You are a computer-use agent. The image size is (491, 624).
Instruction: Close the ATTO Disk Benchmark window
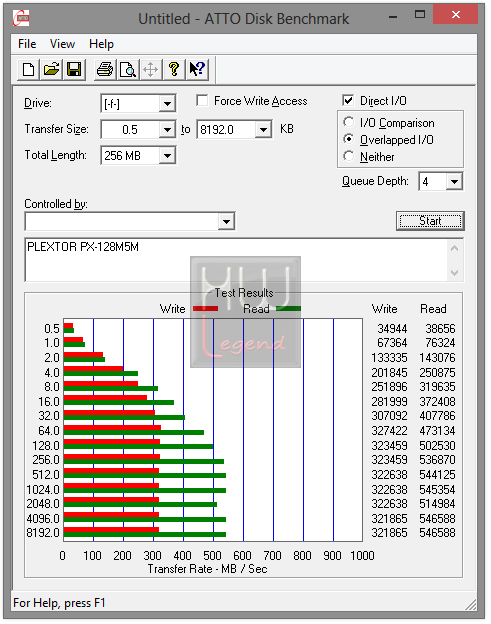pyautogui.click(x=456, y=15)
